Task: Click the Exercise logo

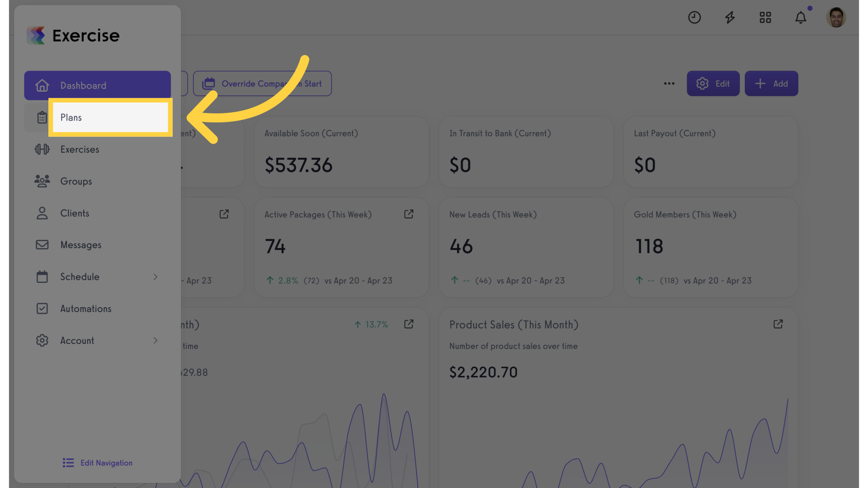Action: (x=73, y=35)
